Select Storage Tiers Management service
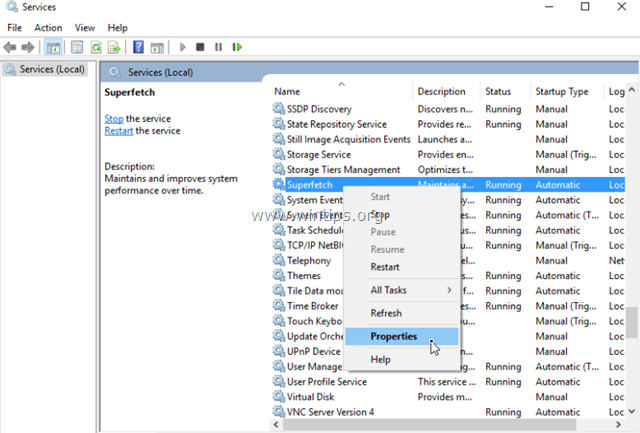Viewport: 640px width, 433px height. click(448, 169)
